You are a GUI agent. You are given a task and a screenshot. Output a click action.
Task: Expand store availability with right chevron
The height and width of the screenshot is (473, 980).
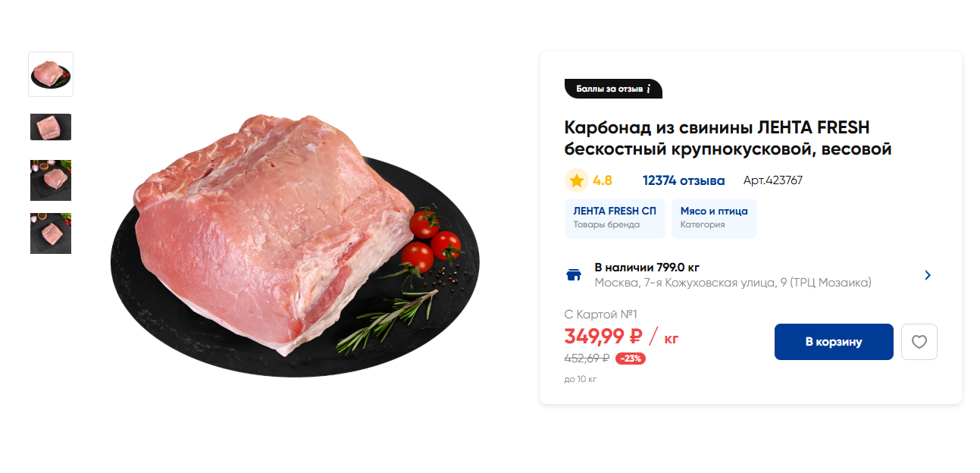pyautogui.click(x=928, y=275)
